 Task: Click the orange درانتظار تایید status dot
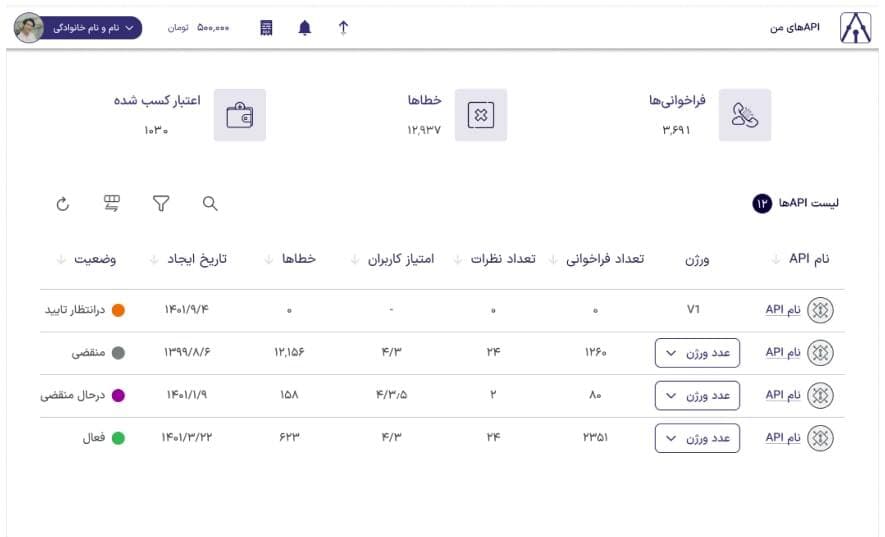tap(118, 310)
